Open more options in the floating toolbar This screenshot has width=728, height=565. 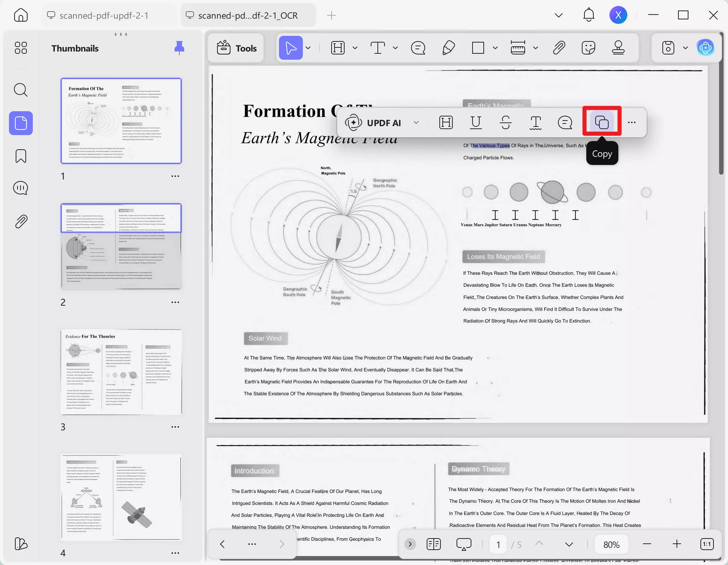tap(632, 122)
